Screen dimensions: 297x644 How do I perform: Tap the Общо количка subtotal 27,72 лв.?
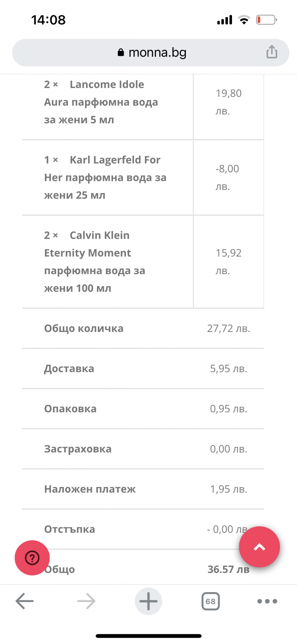228,328
